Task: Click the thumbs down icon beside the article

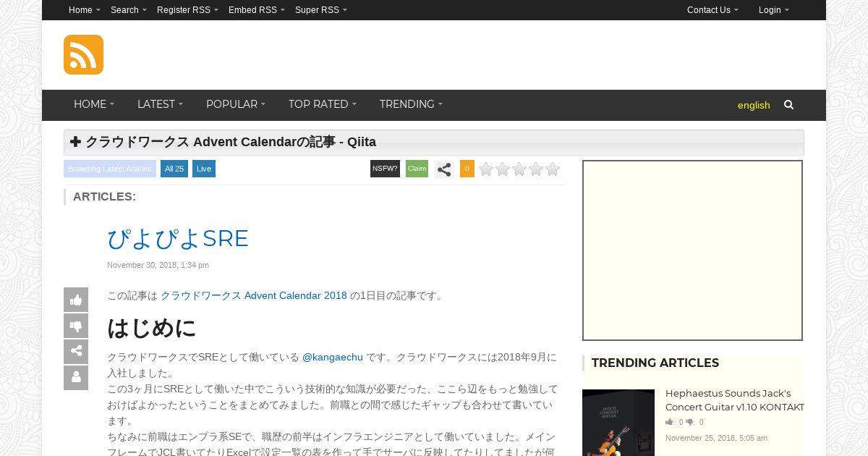Action: click(x=76, y=326)
